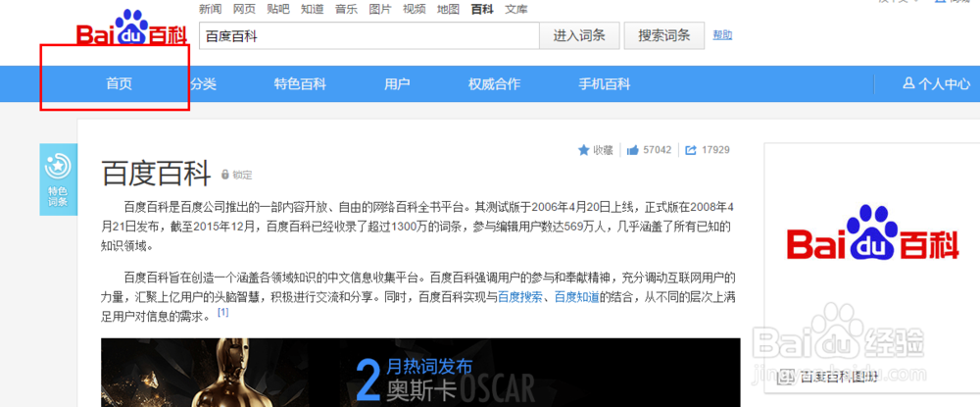The height and width of the screenshot is (407, 980).
Task: Open the 2月热词发布 Oscar banner
Action: point(420,373)
